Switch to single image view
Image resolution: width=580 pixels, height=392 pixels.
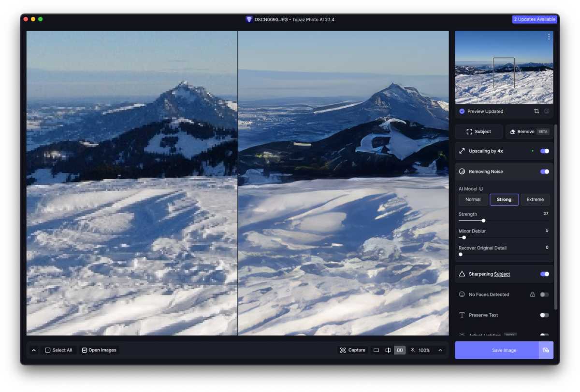click(x=376, y=350)
